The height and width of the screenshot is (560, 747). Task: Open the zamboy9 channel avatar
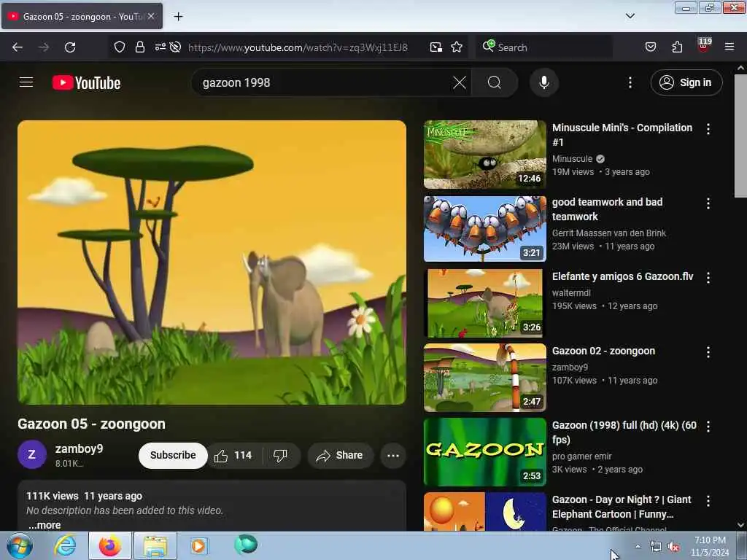coord(32,455)
